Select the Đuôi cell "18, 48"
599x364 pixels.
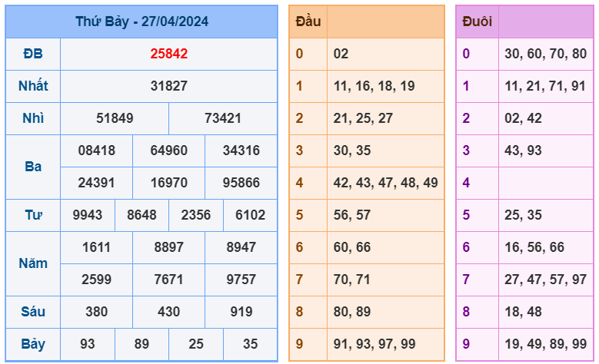coord(523,312)
